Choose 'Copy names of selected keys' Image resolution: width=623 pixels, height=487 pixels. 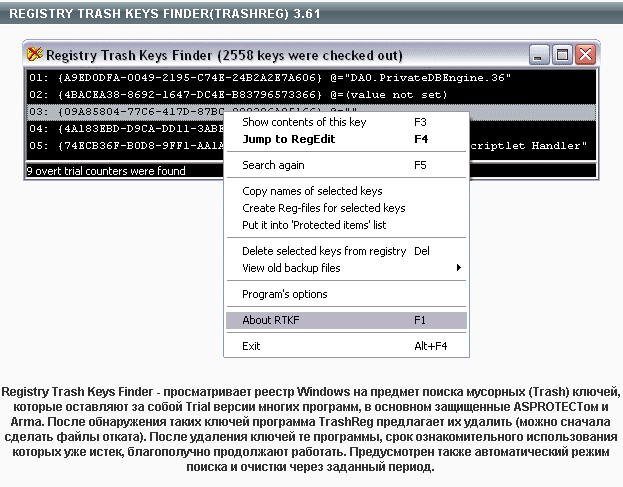pos(346,191)
